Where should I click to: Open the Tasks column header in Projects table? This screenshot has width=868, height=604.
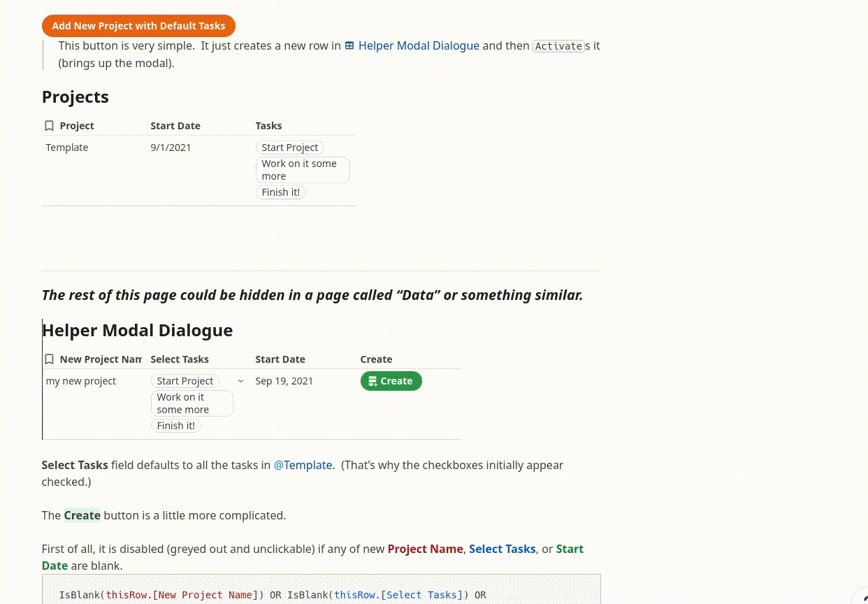point(268,126)
